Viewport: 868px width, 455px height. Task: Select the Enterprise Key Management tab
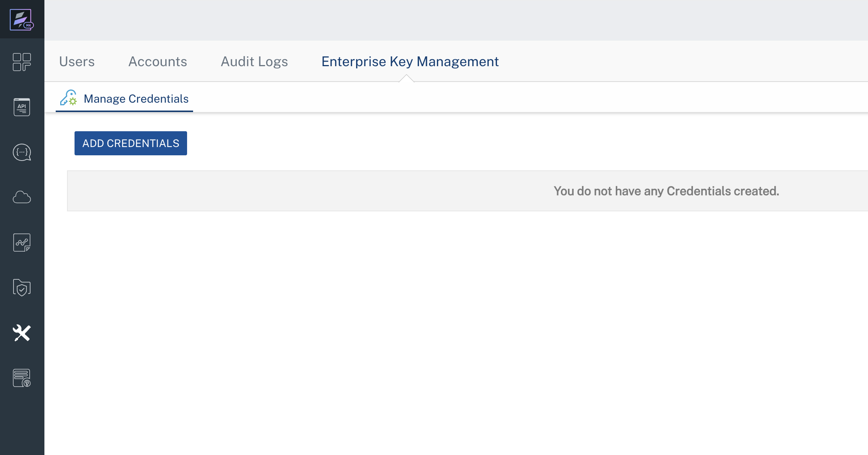click(x=410, y=62)
